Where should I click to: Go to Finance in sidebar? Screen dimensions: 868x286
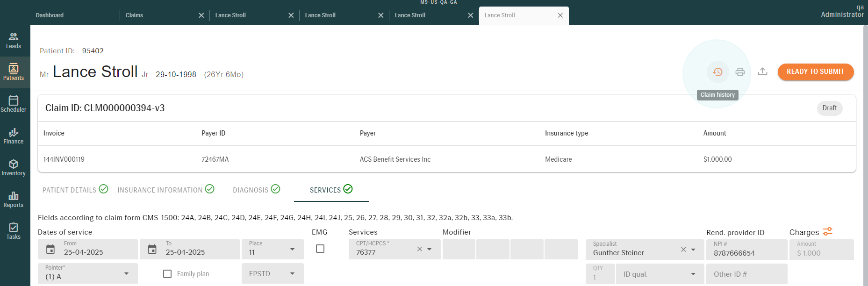tap(14, 136)
